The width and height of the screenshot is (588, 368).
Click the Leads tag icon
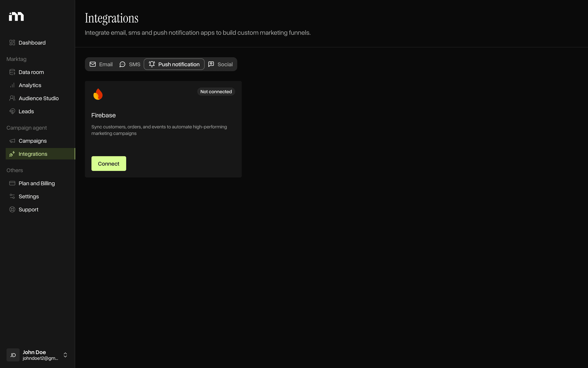[12, 111]
